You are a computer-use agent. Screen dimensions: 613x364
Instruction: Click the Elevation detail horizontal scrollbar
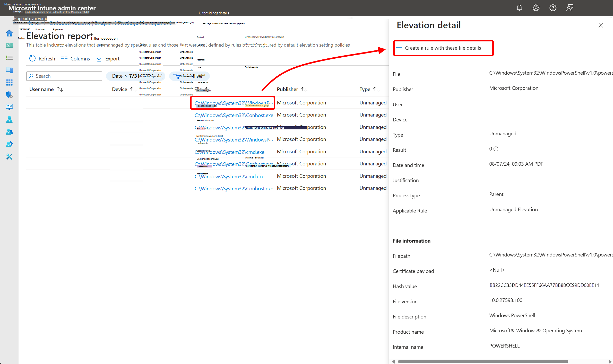tap(483, 361)
